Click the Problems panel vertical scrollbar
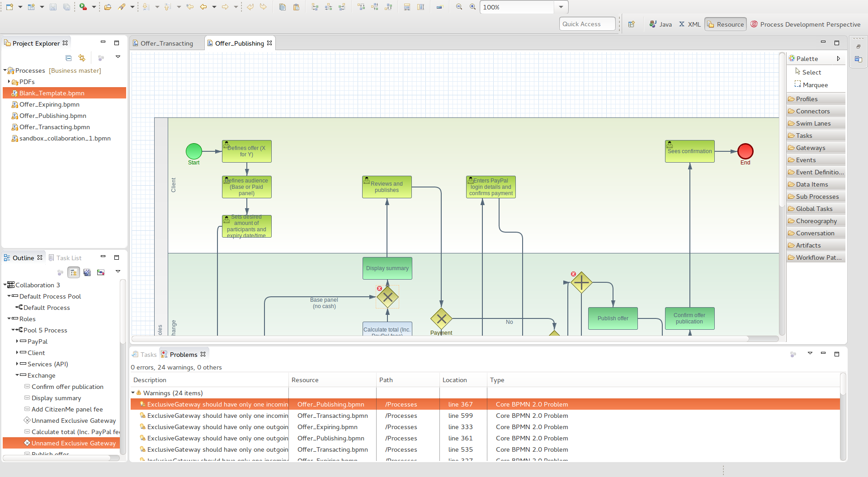The image size is (868, 477). (x=843, y=384)
